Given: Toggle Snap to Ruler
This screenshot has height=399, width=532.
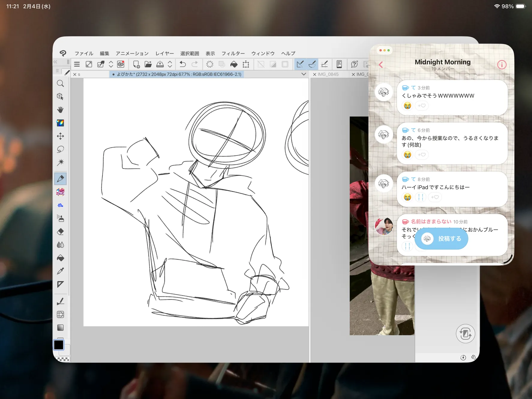Looking at the screenshot, I should 300,64.
